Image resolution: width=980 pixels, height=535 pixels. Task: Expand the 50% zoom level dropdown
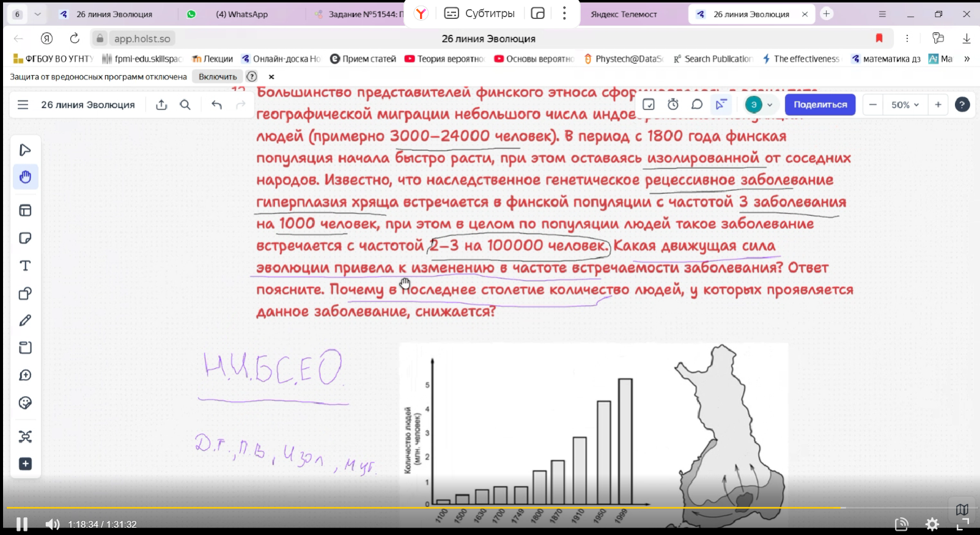point(905,105)
